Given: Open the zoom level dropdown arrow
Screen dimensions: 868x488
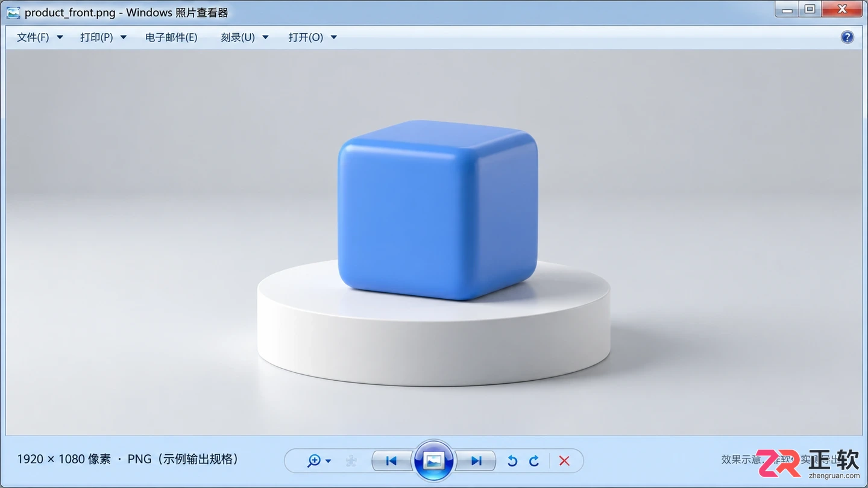Looking at the screenshot, I should 328,461.
